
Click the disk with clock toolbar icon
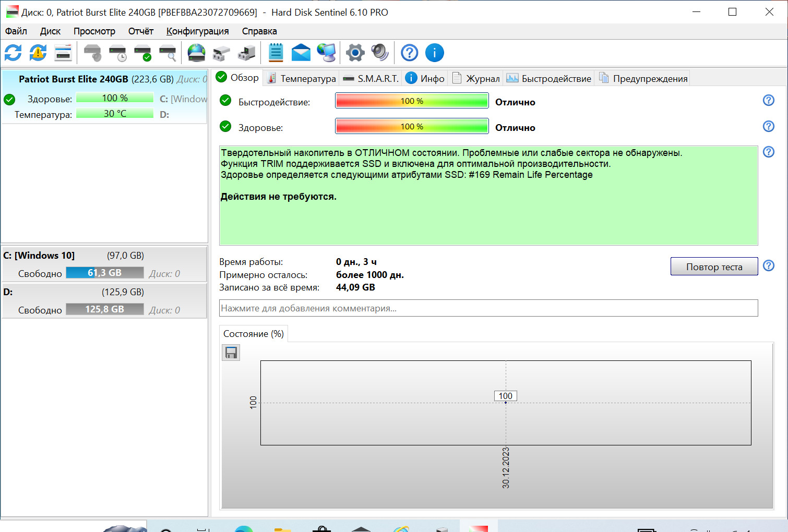[117, 53]
